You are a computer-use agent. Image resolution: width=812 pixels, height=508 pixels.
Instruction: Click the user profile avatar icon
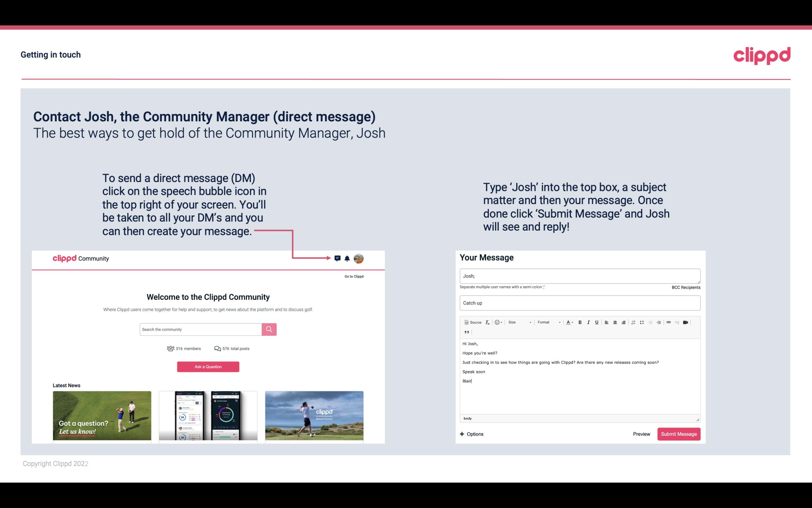click(x=359, y=259)
